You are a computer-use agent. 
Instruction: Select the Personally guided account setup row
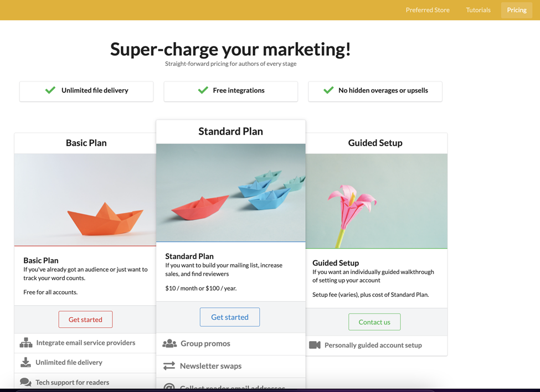[373, 345]
